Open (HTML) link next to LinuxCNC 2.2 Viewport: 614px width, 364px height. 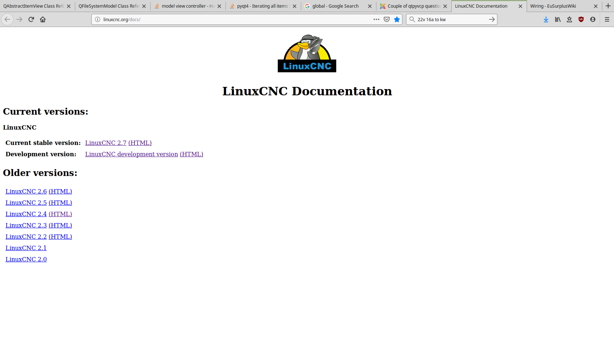click(x=60, y=237)
